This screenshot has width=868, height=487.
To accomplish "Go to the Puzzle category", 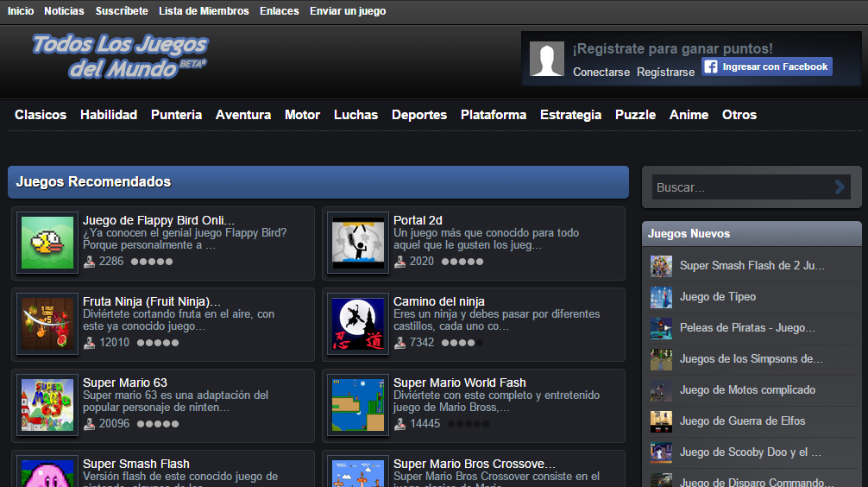I will tap(635, 115).
